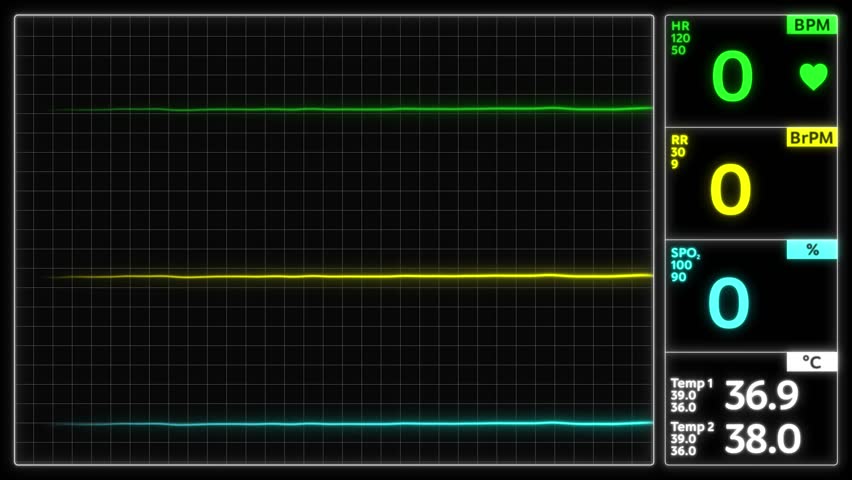The width and height of the screenshot is (852, 480).
Task: Click the SPO2 label text
Action: pyautogui.click(x=685, y=253)
